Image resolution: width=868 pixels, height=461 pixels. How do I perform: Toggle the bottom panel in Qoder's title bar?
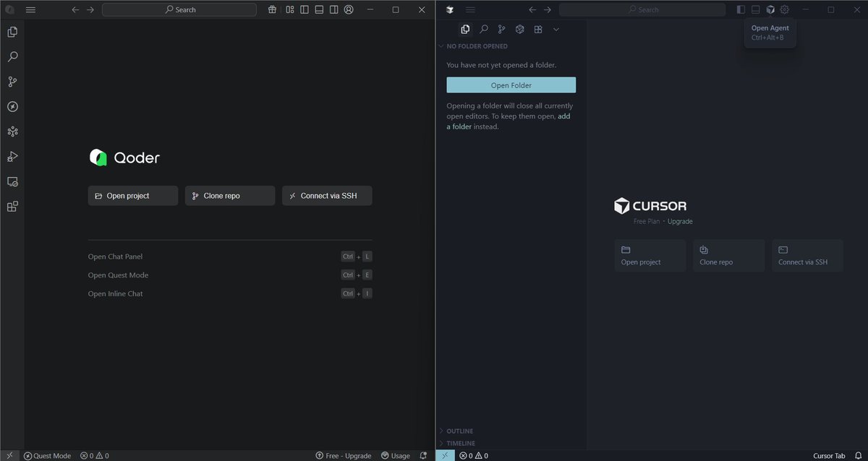tap(319, 10)
